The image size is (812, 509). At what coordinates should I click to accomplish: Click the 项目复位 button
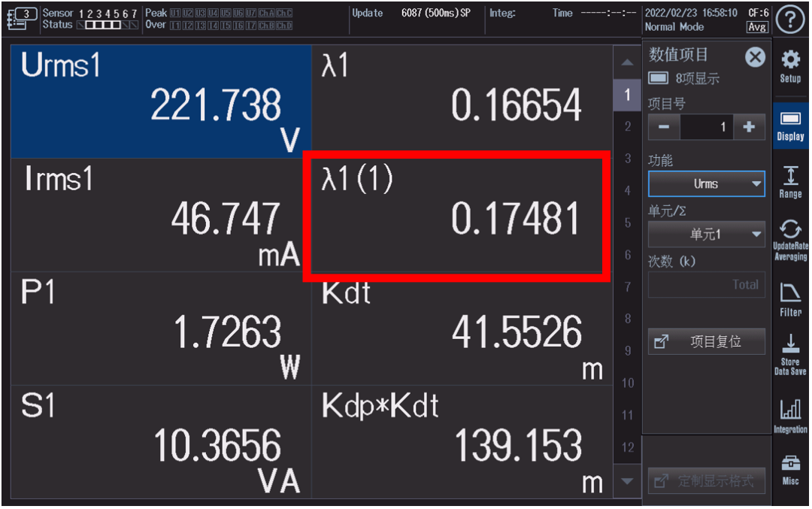[706, 342]
